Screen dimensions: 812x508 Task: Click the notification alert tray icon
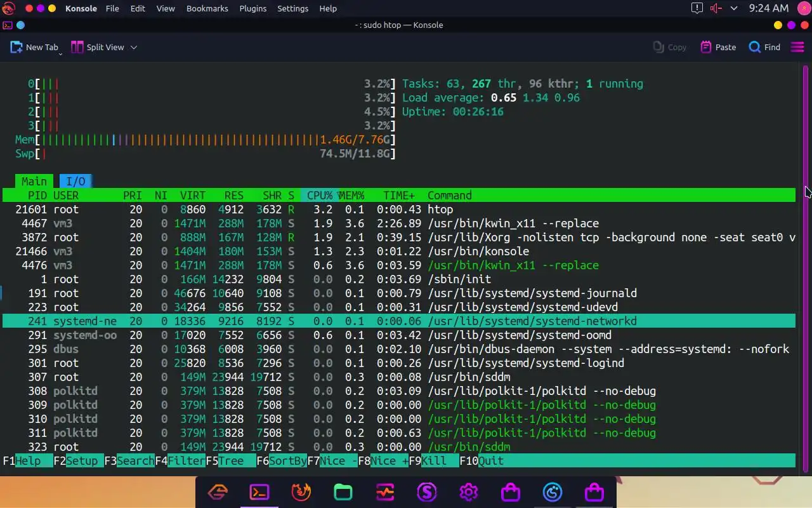(x=697, y=8)
